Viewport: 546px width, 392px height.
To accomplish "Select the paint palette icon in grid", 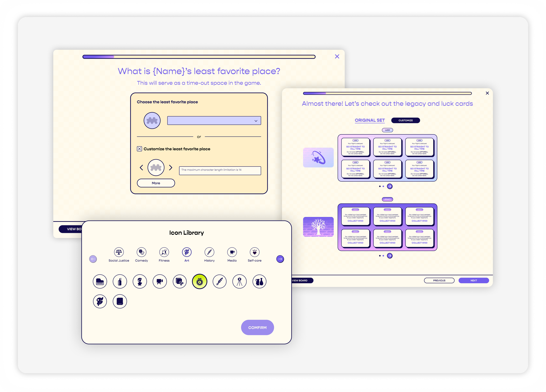I will tap(100, 301).
